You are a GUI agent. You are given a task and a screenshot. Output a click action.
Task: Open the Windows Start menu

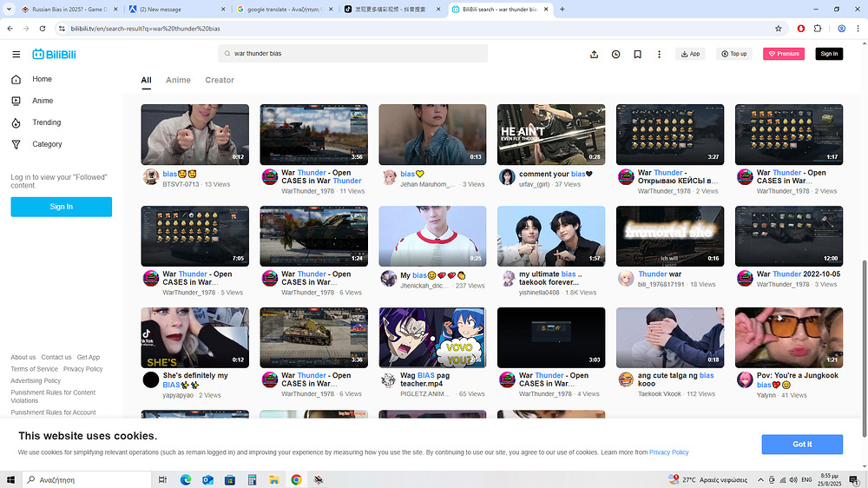click(x=10, y=479)
